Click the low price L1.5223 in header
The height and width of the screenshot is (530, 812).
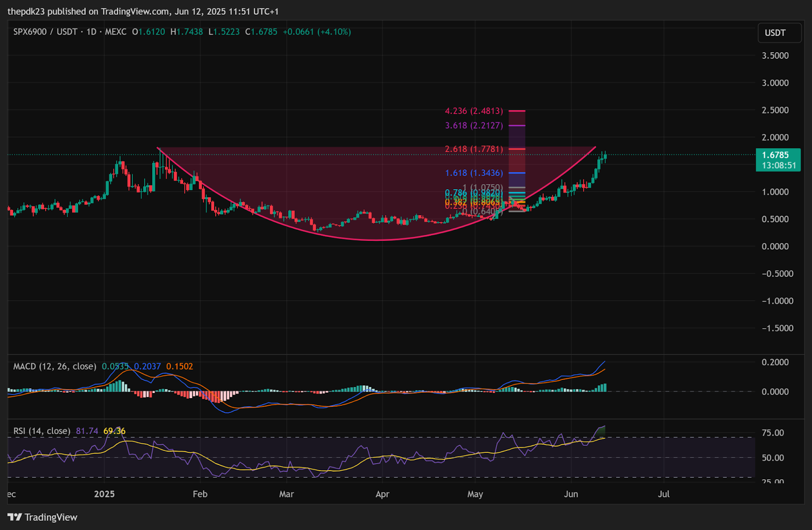[x=224, y=31]
